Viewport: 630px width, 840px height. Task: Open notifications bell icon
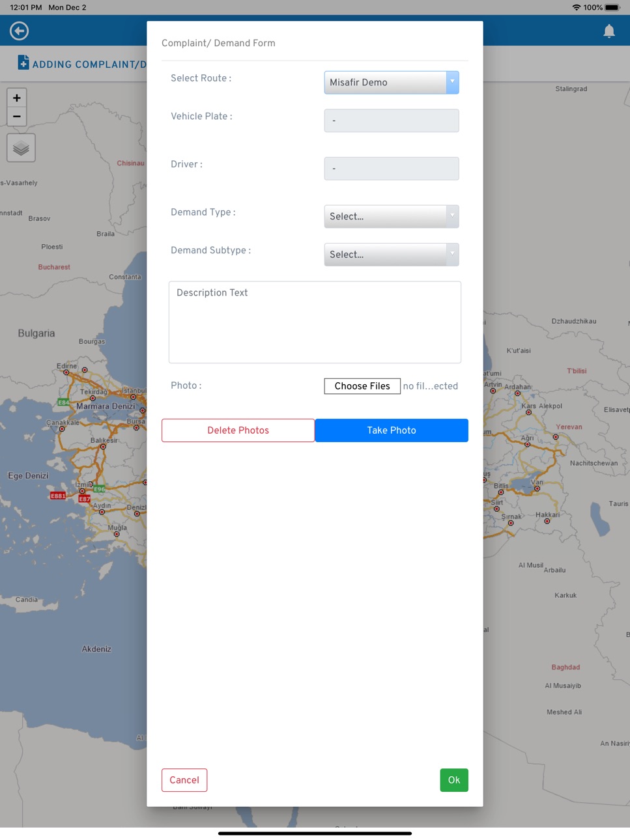coord(609,31)
